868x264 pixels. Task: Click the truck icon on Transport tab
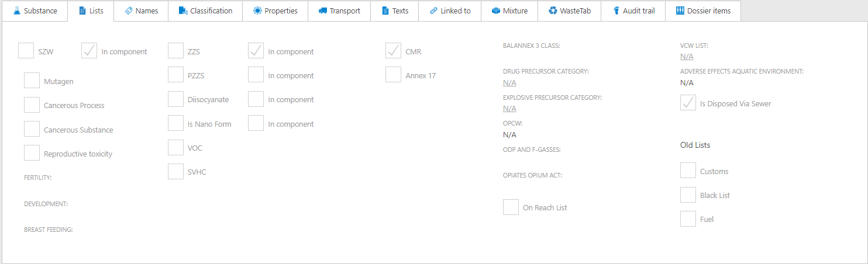pos(322,11)
